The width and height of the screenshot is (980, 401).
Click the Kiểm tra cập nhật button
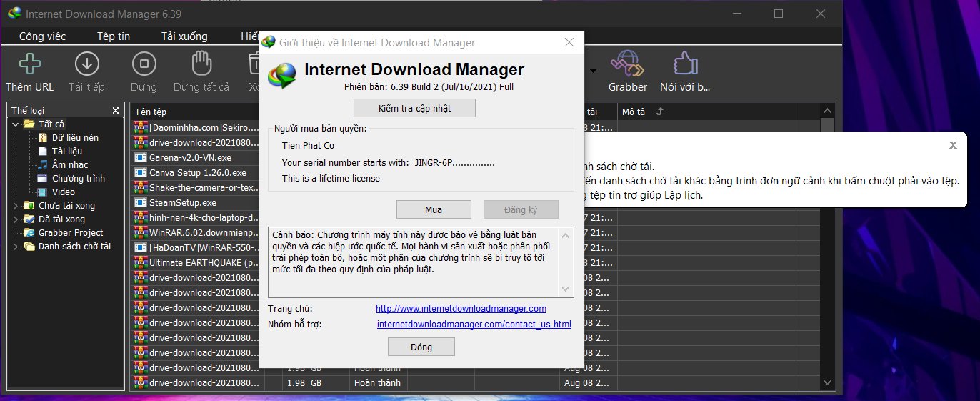click(414, 108)
